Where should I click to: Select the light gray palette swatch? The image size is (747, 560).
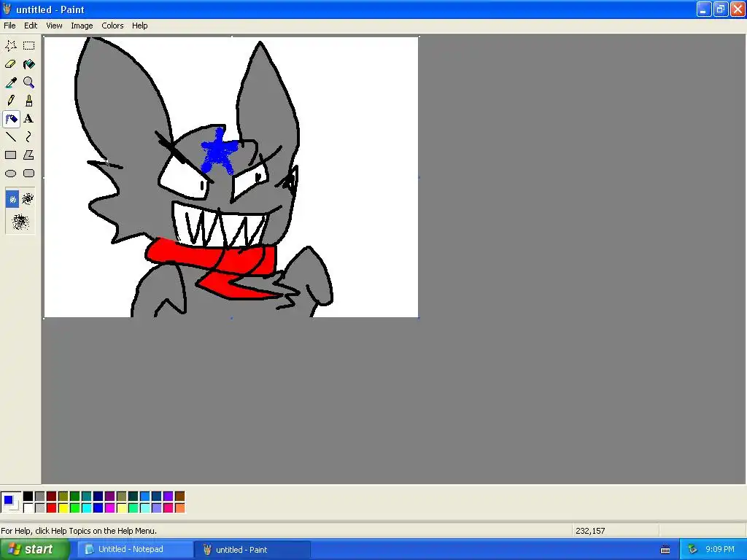[40, 508]
